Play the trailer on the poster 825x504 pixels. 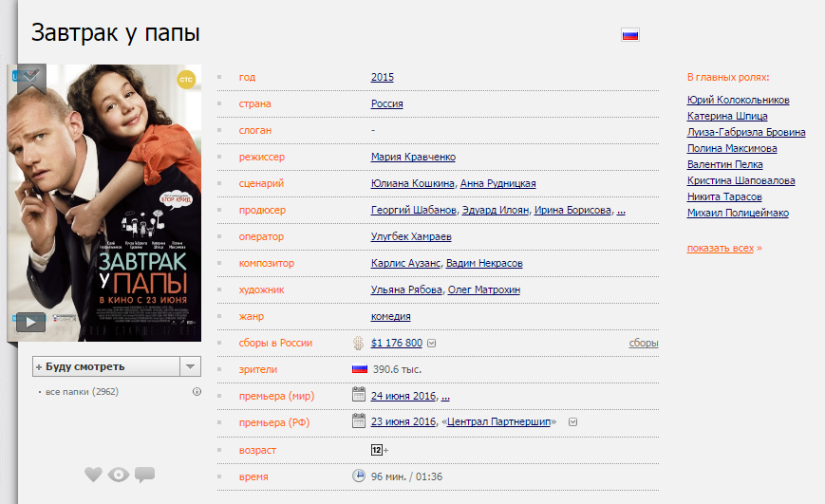click(30, 322)
